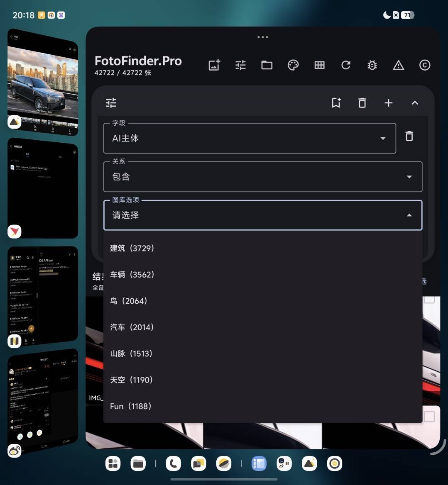Tap the moon do-not-disturb status icon

[x=387, y=15]
